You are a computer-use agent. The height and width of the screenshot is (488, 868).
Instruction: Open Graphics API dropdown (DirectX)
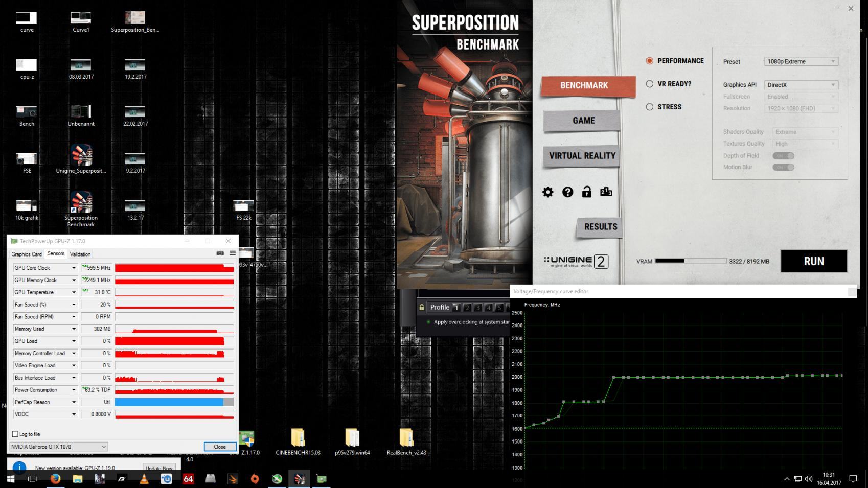click(x=801, y=85)
